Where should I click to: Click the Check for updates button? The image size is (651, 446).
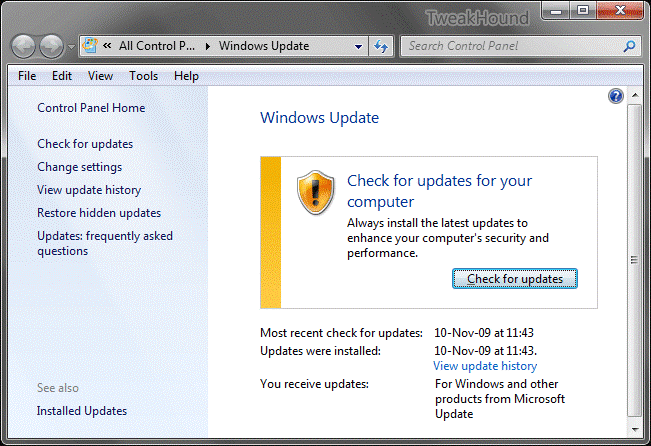[515, 279]
